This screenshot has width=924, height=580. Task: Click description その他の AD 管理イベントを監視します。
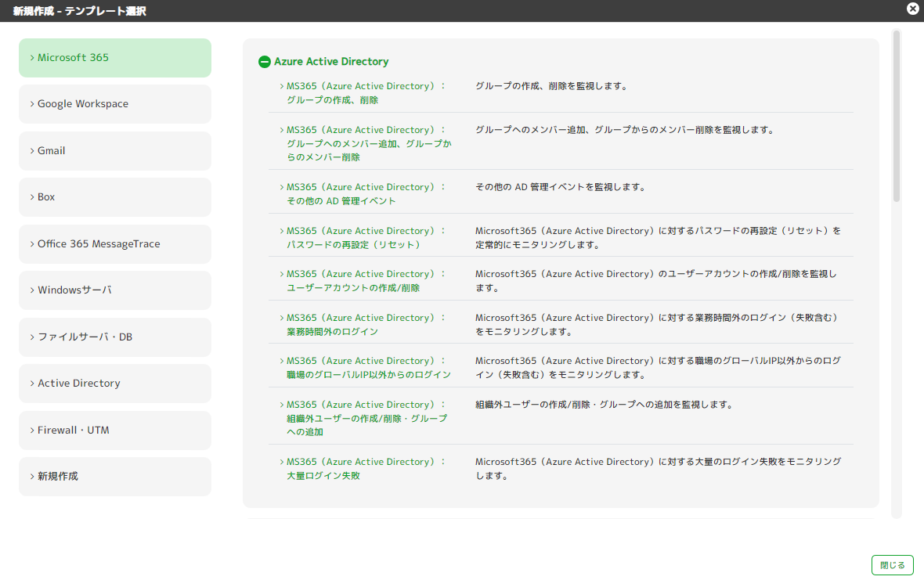561,187
